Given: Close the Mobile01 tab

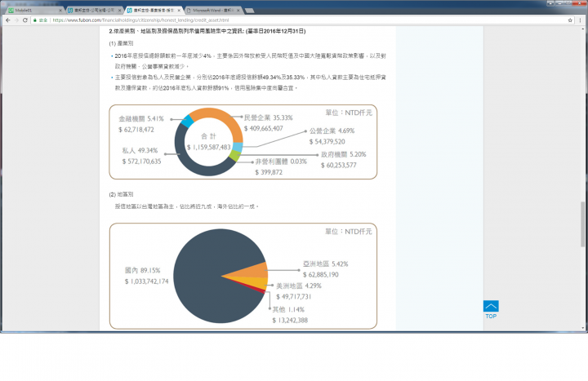Looking at the screenshot, I should coord(60,11).
